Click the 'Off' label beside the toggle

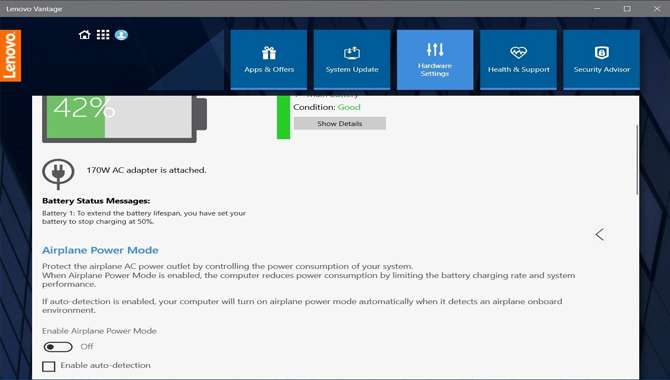(87, 347)
